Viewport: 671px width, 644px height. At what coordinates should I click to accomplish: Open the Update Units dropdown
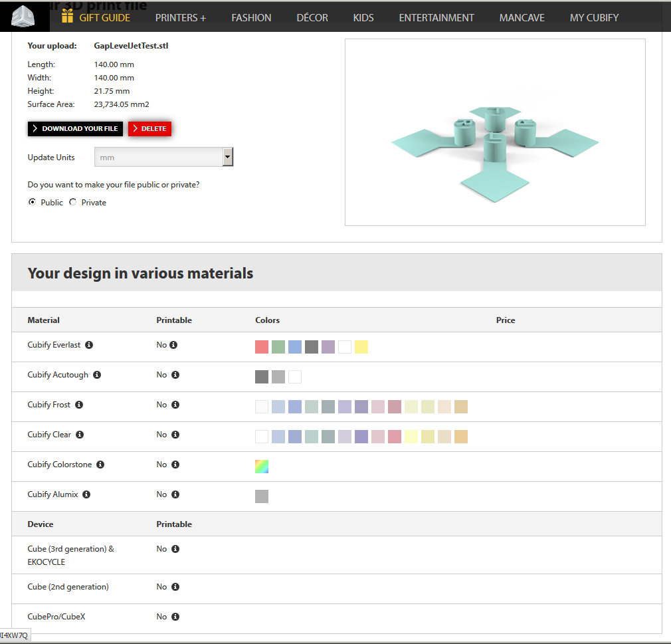click(x=164, y=157)
